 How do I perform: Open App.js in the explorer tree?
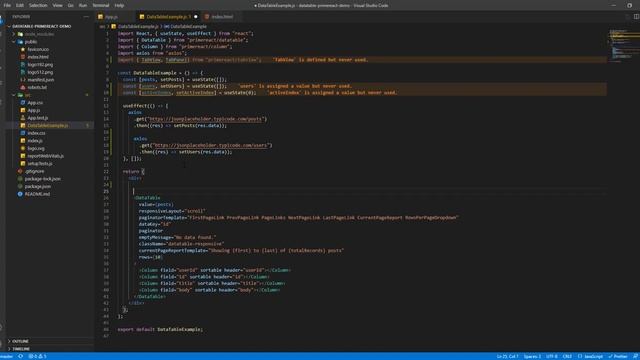pos(33,110)
